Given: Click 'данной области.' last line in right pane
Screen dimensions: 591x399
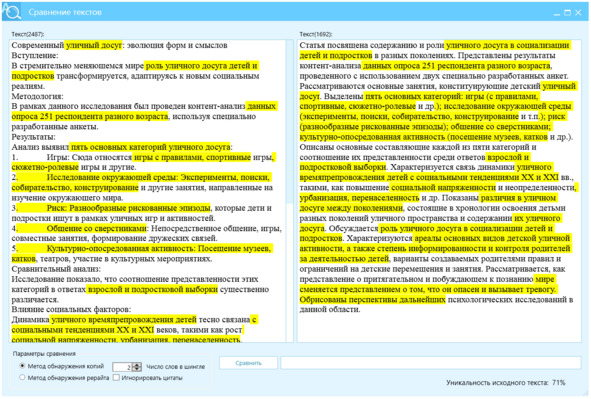Looking at the screenshot, I should pos(330,310).
